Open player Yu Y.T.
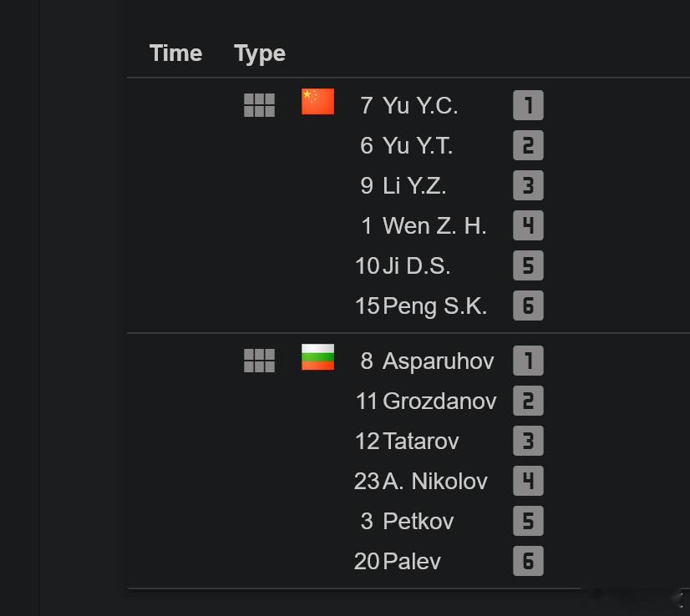 click(418, 145)
